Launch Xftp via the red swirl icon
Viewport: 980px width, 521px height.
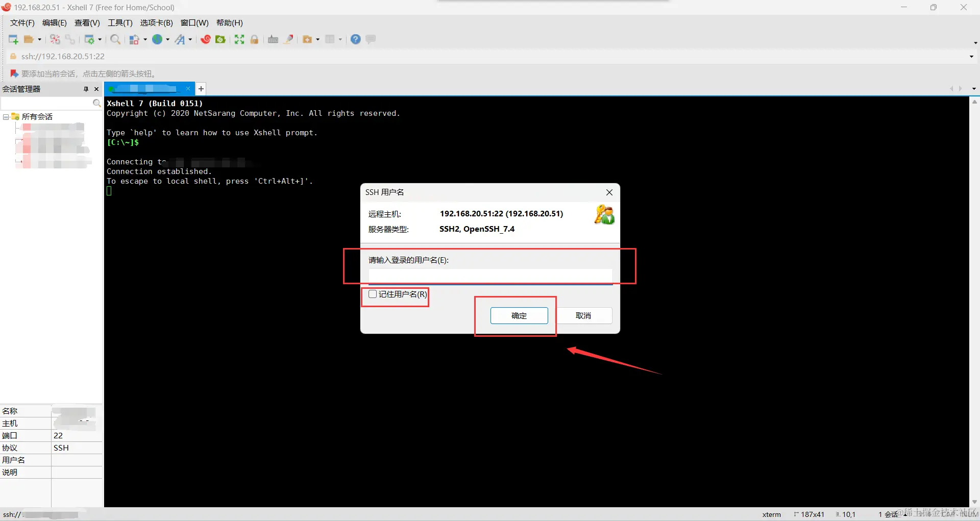coord(206,39)
